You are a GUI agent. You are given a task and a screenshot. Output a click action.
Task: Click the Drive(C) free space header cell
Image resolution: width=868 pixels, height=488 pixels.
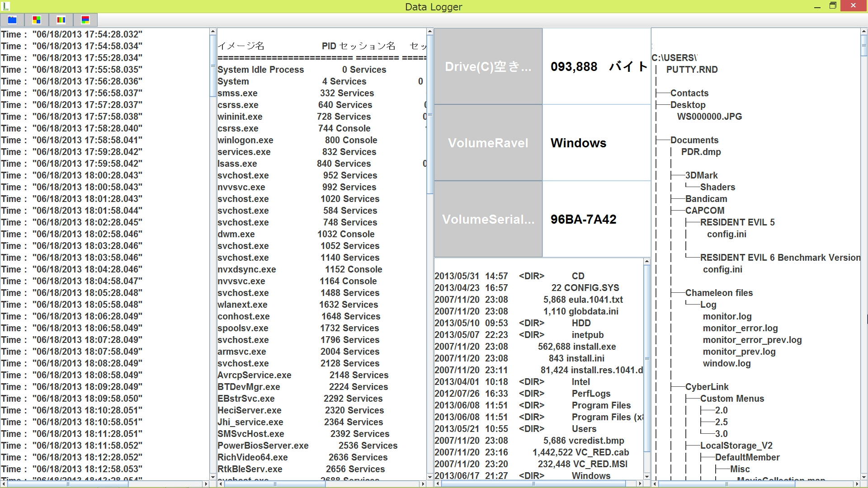coord(488,66)
